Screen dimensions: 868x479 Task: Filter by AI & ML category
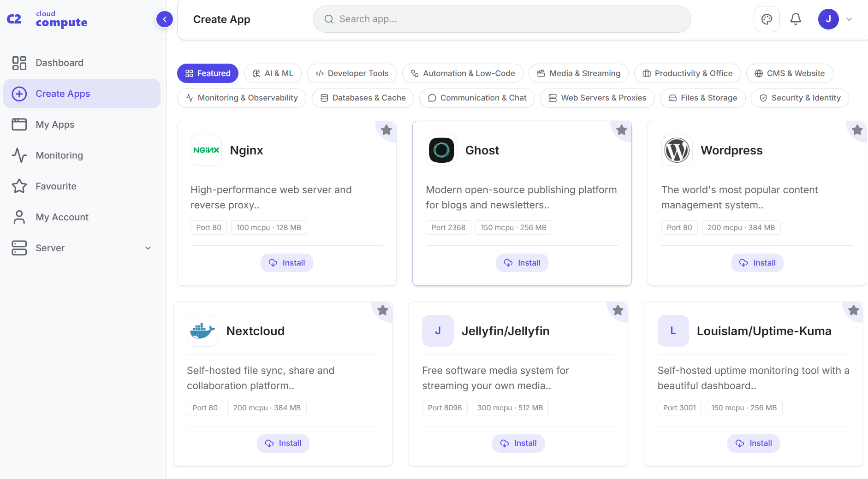[x=273, y=73]
